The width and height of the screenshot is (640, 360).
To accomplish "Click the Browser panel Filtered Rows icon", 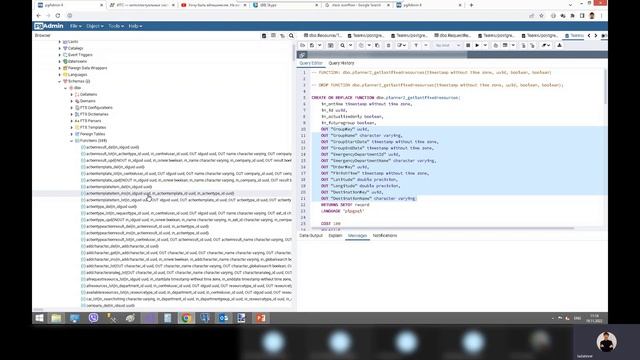I will point(282,36).
